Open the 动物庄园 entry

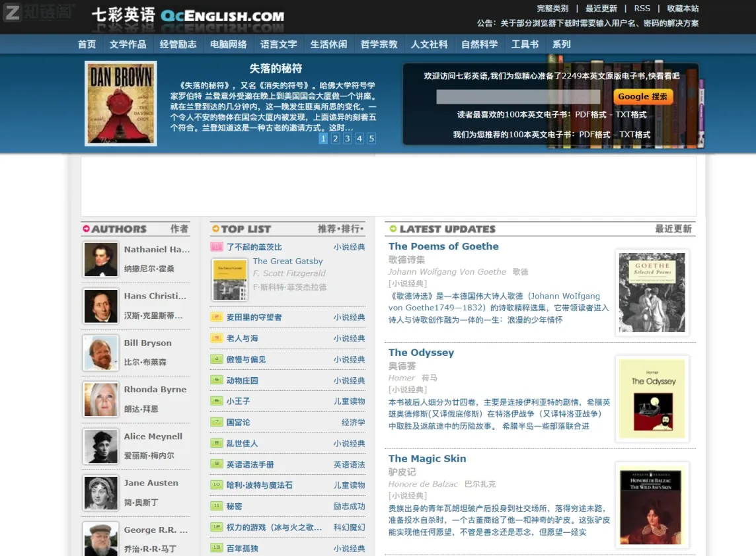242,380
